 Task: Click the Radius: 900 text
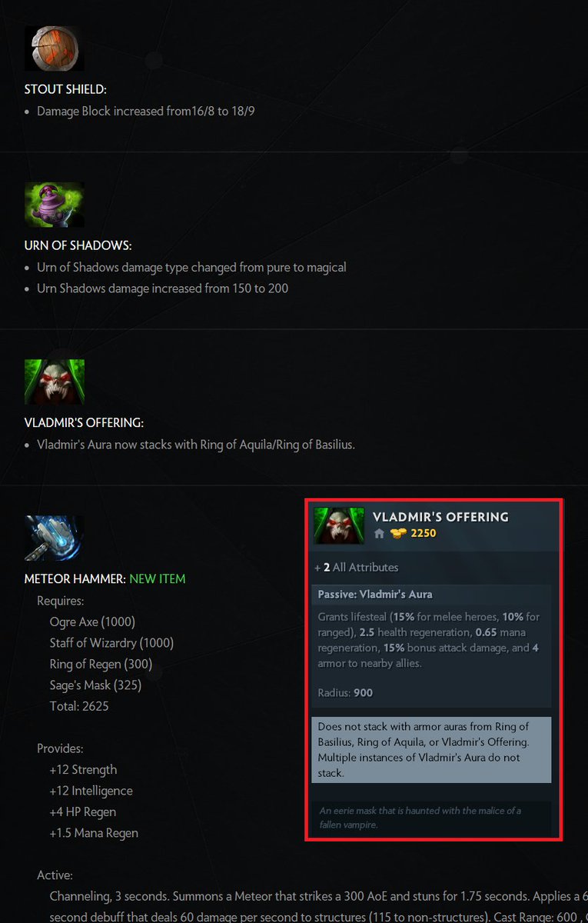[345, 693]
